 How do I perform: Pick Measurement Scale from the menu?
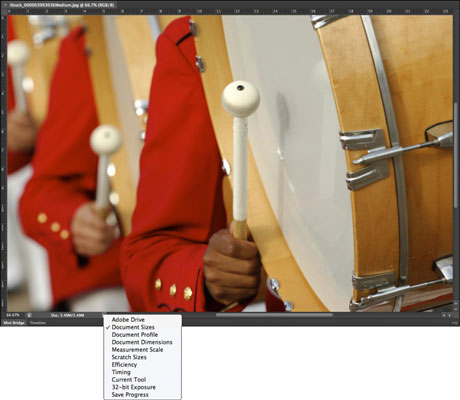point(143,350)
